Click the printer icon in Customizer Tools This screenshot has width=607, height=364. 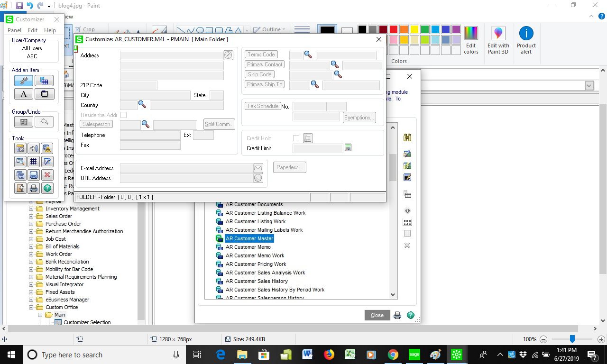(34, 188)
